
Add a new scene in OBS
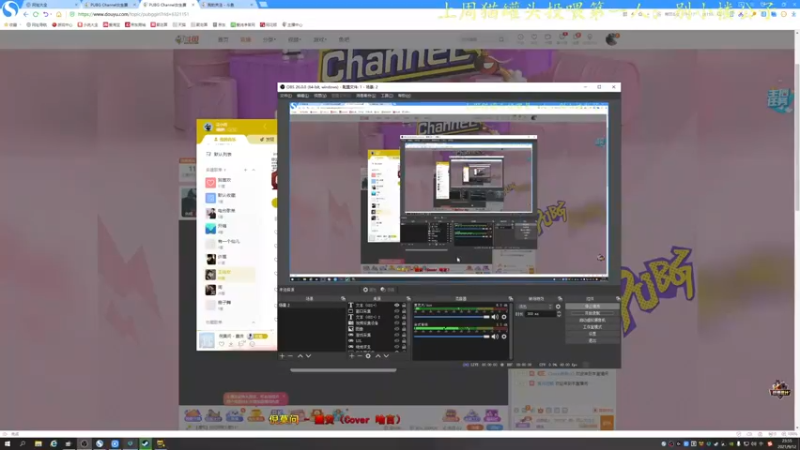[282, 356]
